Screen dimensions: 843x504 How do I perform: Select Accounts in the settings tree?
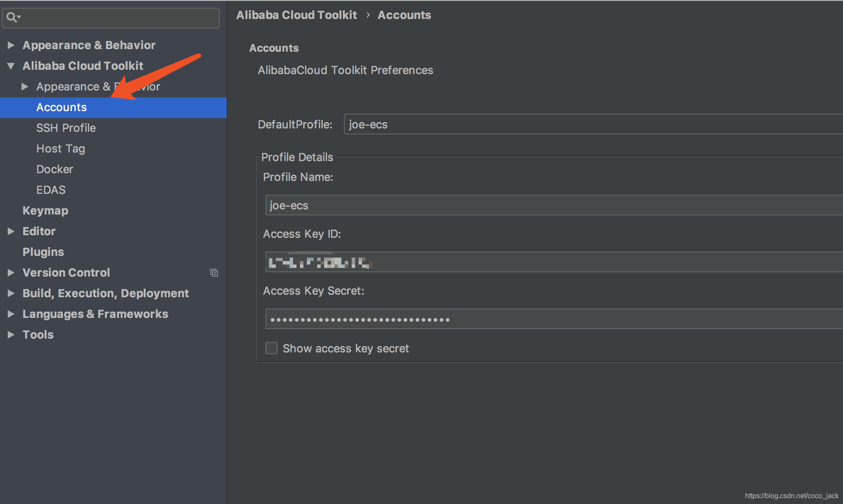[113, 107]
